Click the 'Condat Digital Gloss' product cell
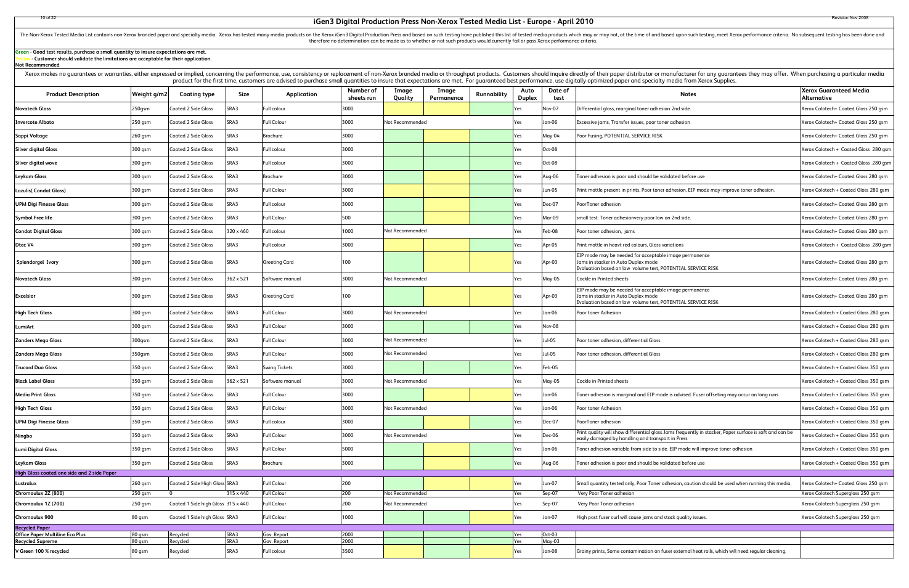 coord(73,231)
